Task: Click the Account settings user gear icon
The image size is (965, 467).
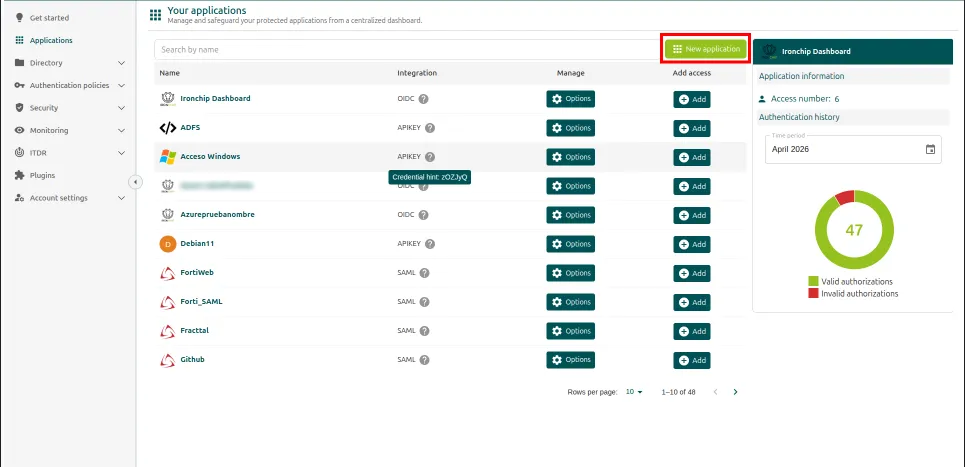Action: tap(19, 198)
